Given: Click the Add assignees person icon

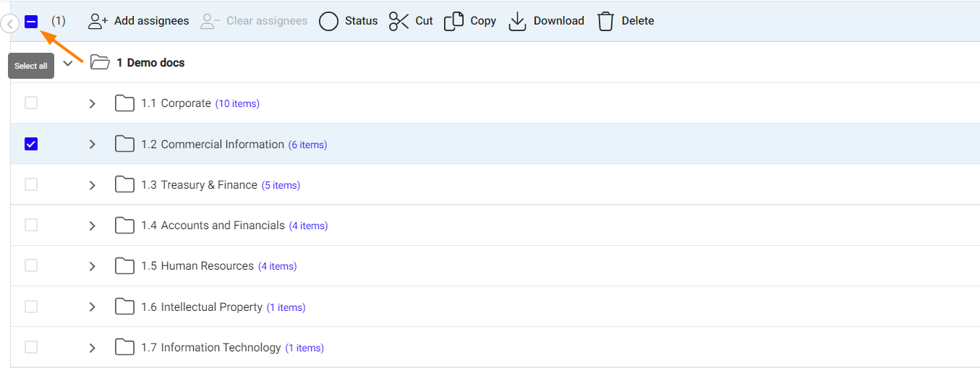Looking at the screenshot, I should coord(98,21).
